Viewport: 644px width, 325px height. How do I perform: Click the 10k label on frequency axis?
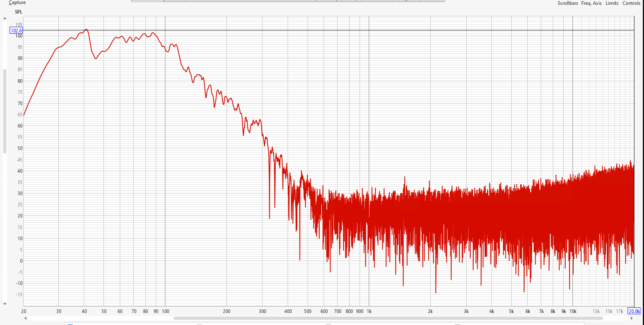pos(573,311)
